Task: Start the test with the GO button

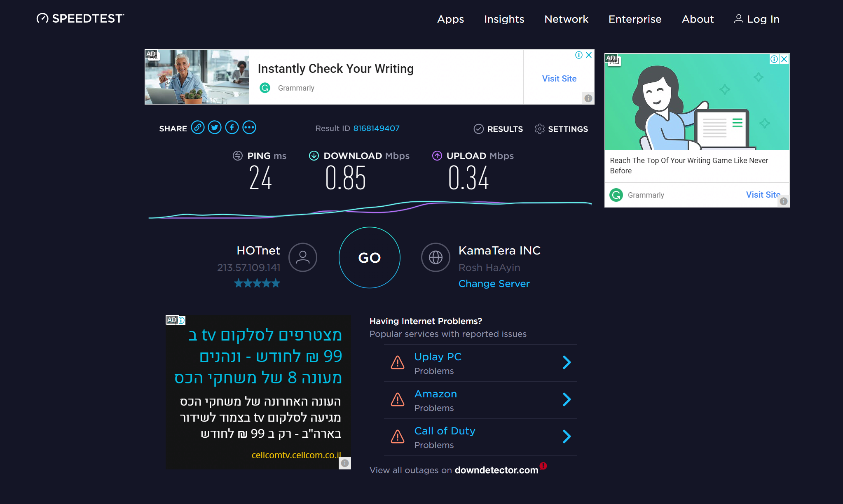Action: (370, 257)
